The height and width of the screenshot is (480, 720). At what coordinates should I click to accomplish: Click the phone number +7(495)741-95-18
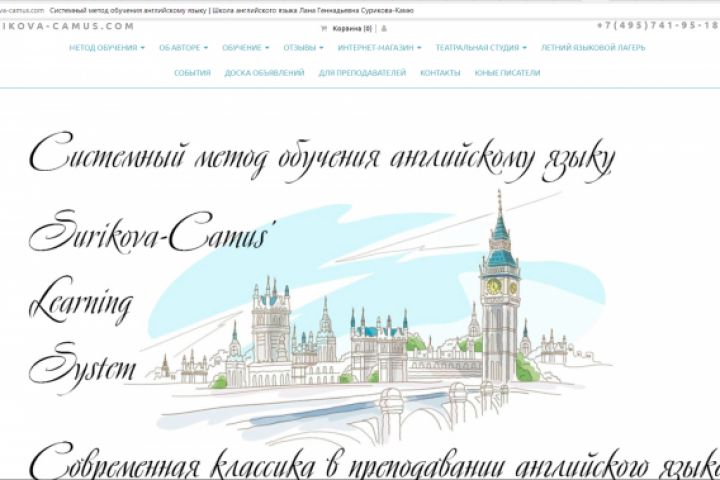coord(658,26)
